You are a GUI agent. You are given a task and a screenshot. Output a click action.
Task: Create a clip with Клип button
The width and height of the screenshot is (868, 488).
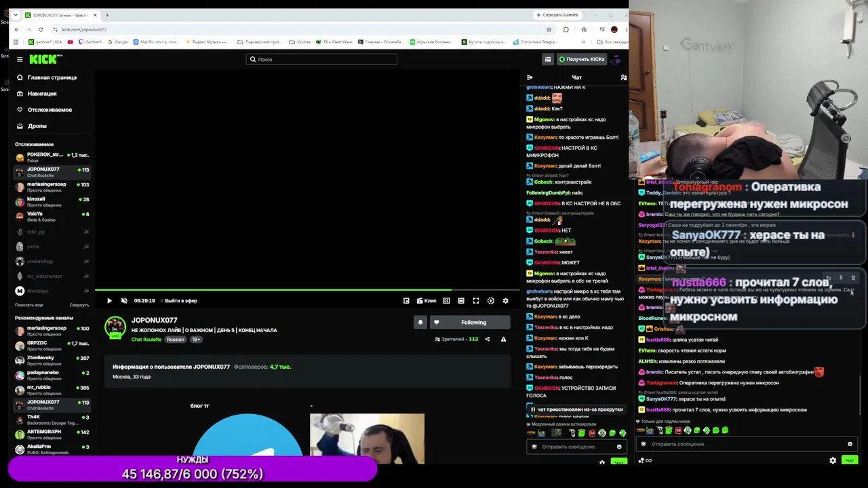[427, 301]
